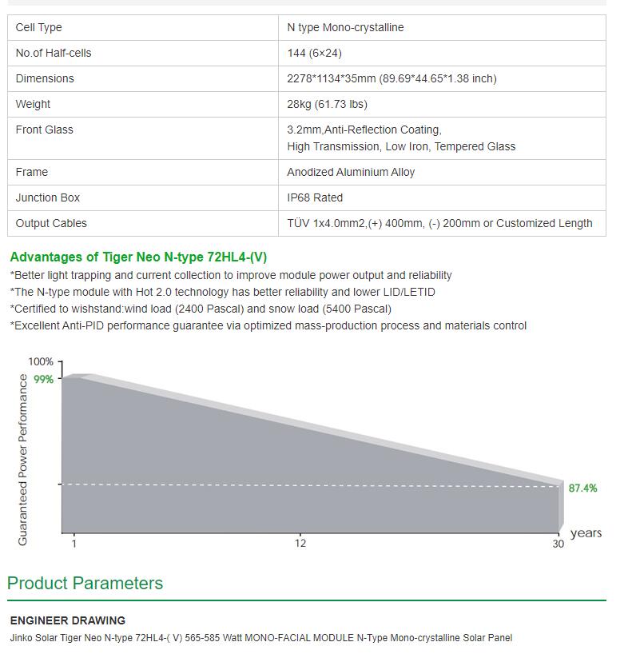644x654 pixels.
Task: Click the IP68 Rated junction box value
Action: coord(315,197)
